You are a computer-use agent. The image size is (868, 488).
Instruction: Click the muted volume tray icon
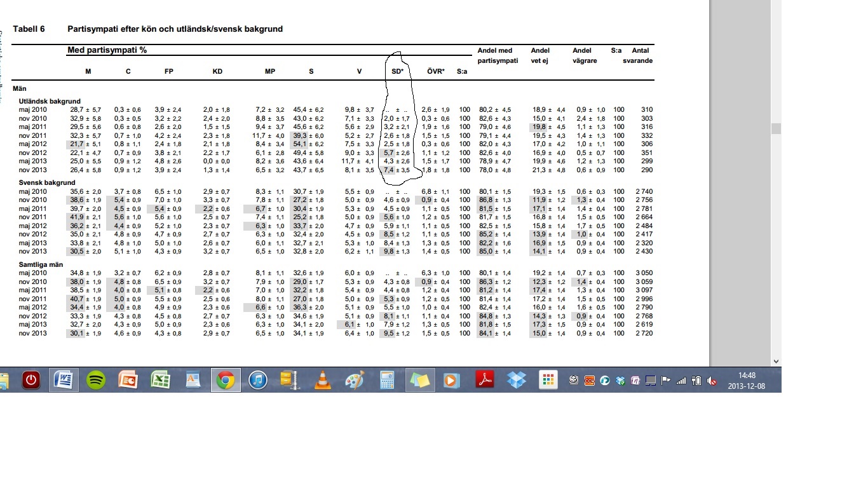(x=712, y=381)
